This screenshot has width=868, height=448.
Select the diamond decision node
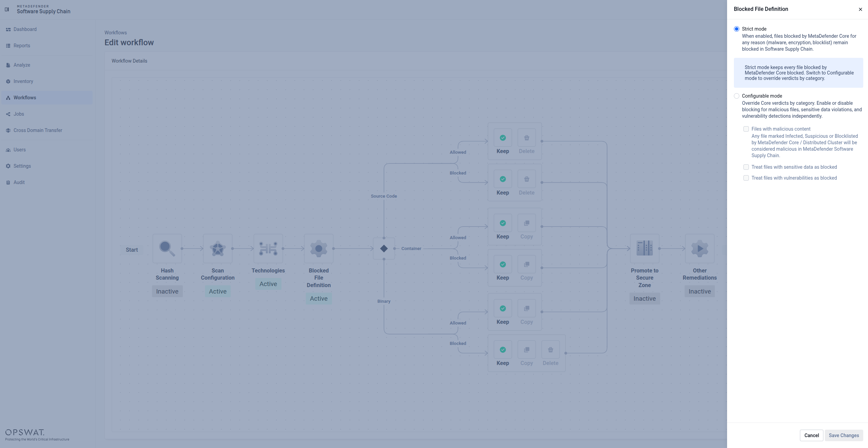(x=384, y=249)
